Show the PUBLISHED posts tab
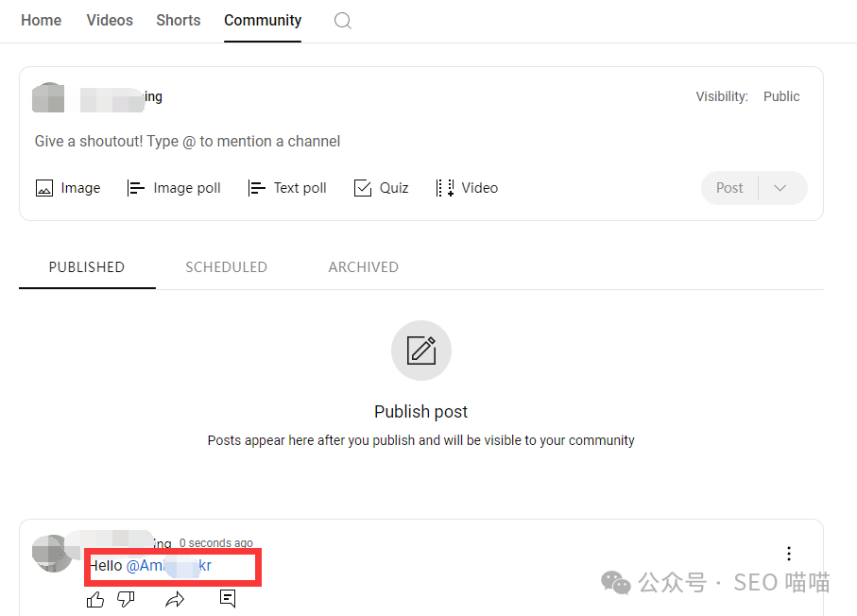 pyautogui.click(x=87, y=267)
